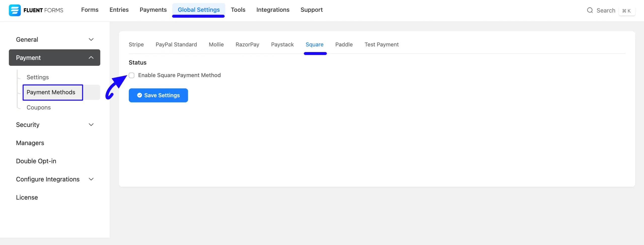Expand the Security section chevron

(x=91, y=125)
